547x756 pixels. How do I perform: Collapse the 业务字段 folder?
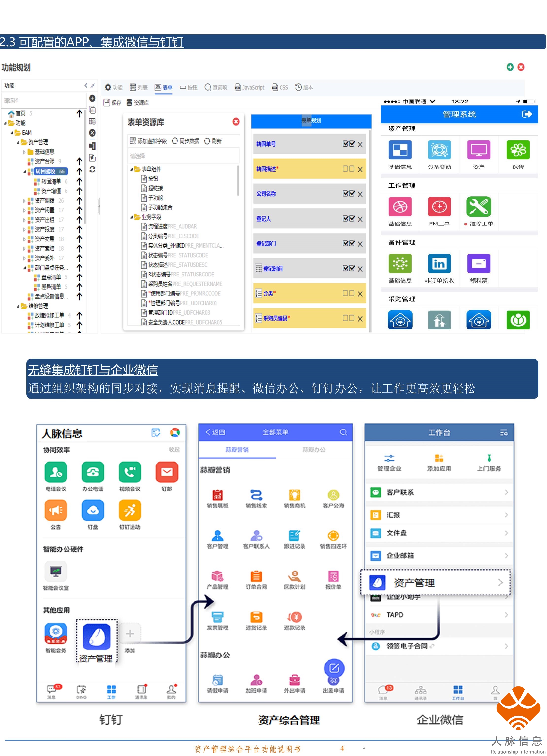coord(132,217)
